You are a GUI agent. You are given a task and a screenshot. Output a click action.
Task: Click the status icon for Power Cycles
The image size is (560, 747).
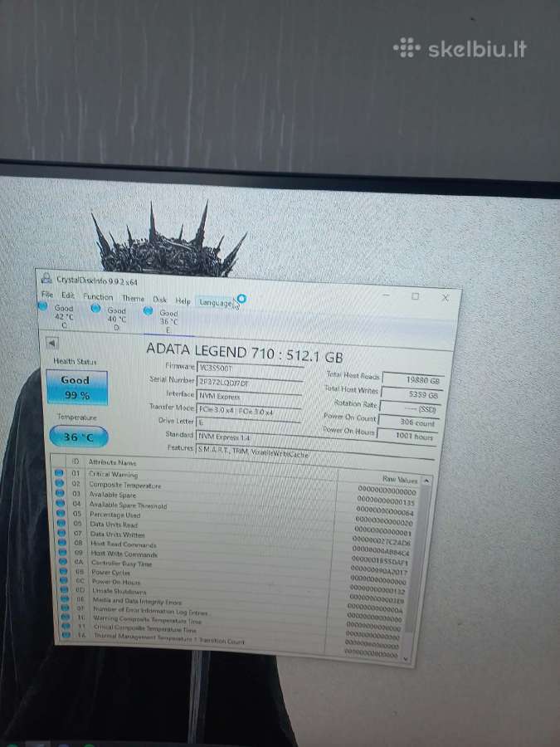63,570
